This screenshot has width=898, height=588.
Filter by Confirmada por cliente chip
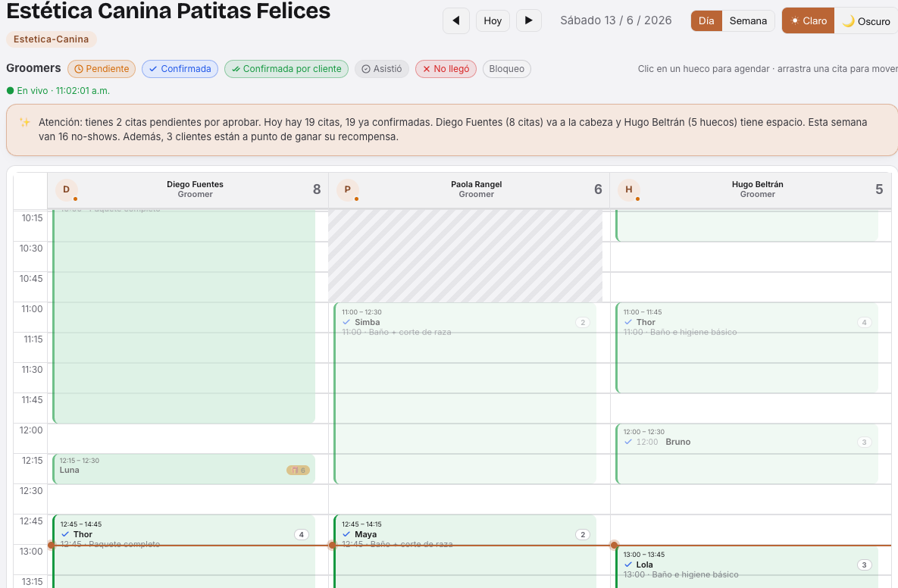[x=286, y=69]
